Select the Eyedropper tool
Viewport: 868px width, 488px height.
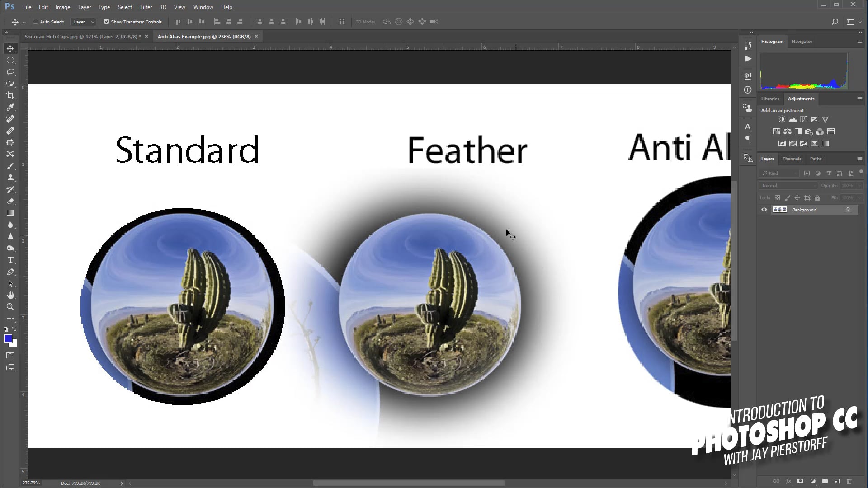(x=10, y=108)
